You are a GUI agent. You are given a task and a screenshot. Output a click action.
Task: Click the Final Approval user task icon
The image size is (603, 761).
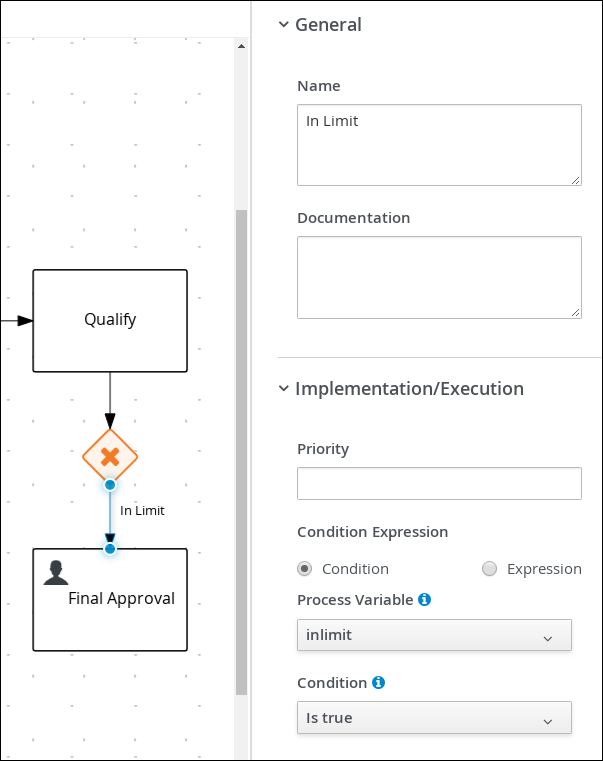click(56, 572)
